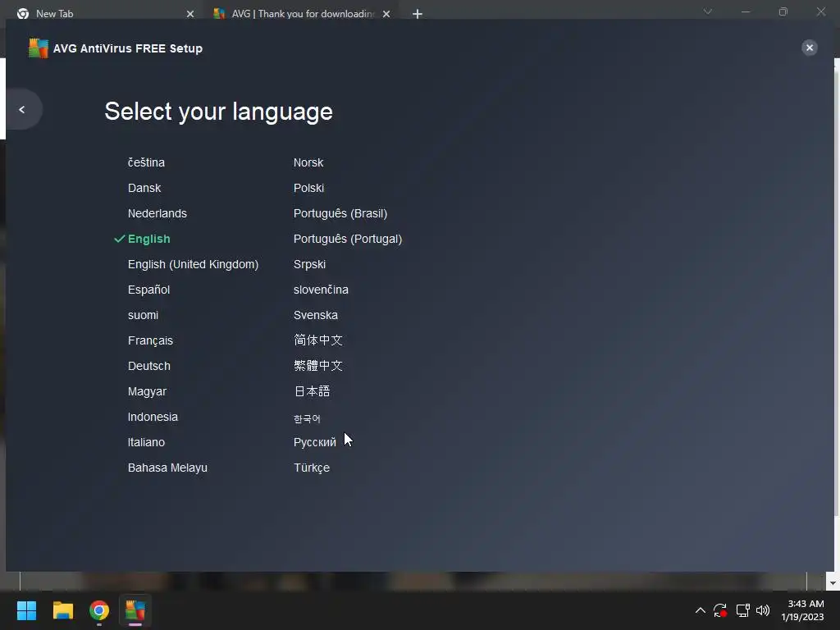
Task: Select Nederlands language
Action: click(157, 213)
